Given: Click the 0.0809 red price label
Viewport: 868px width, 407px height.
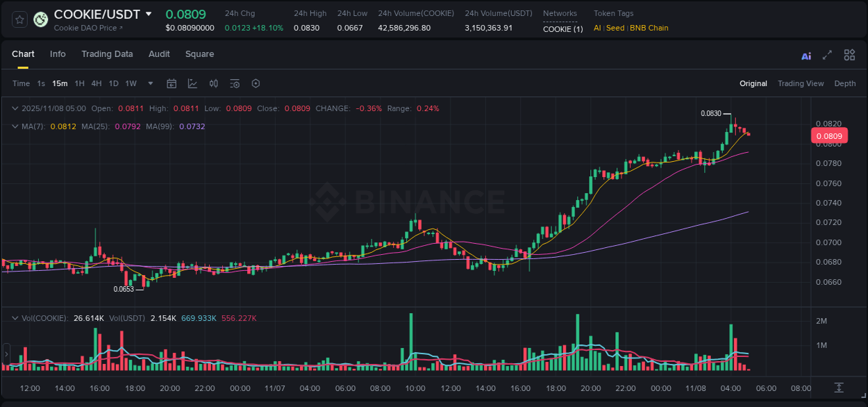Looking at the screenshot, I should click(829, 135).
